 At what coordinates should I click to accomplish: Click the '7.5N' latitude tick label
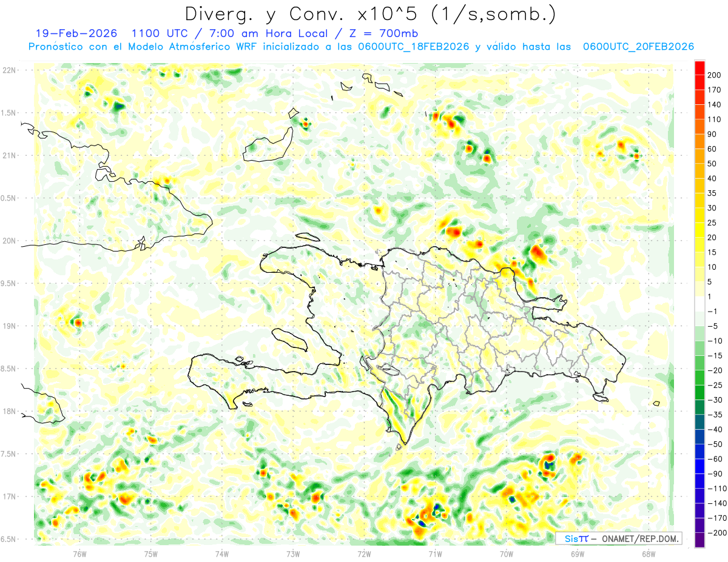9,453
